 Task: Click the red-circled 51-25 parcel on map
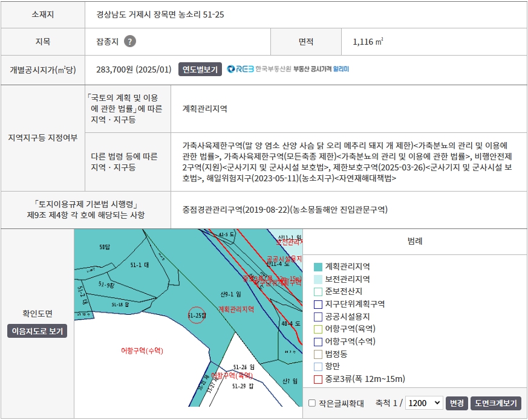pyautogui.click(x=197, y=315)
